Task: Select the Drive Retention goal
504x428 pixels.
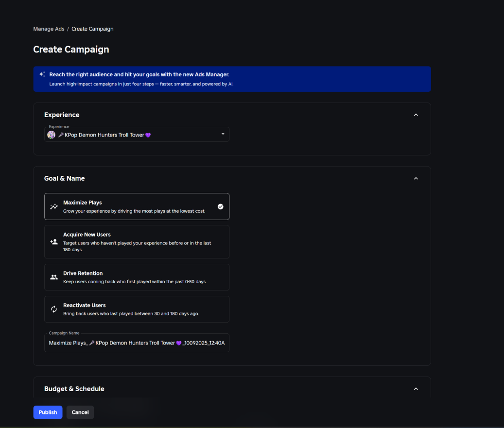Action: click(137, 276)
